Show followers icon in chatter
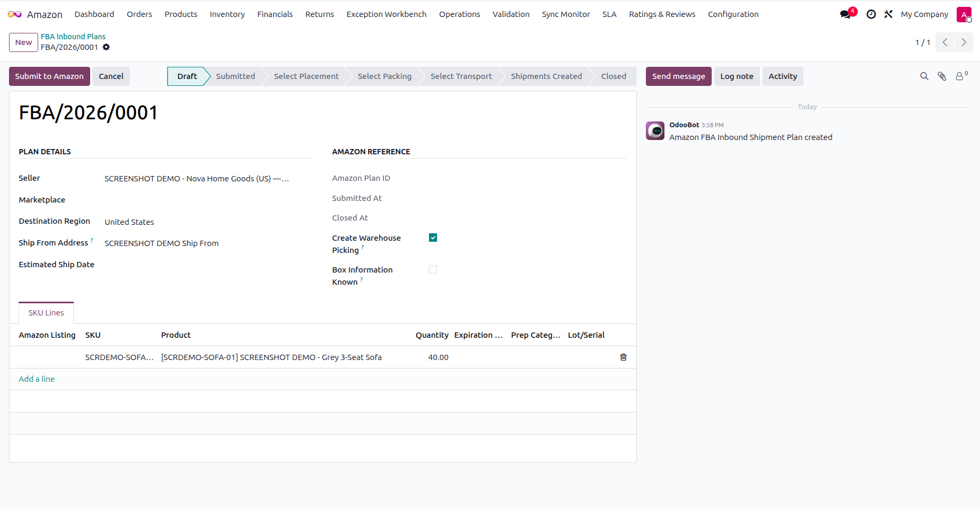 tap(961, 76)
